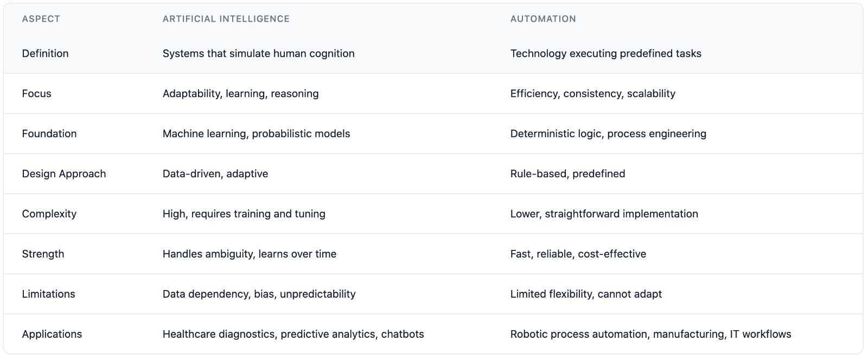The height and width of the screenshot is (360, 868).
Task: Select the Limitations row label
Action: (x=48, y=294)
